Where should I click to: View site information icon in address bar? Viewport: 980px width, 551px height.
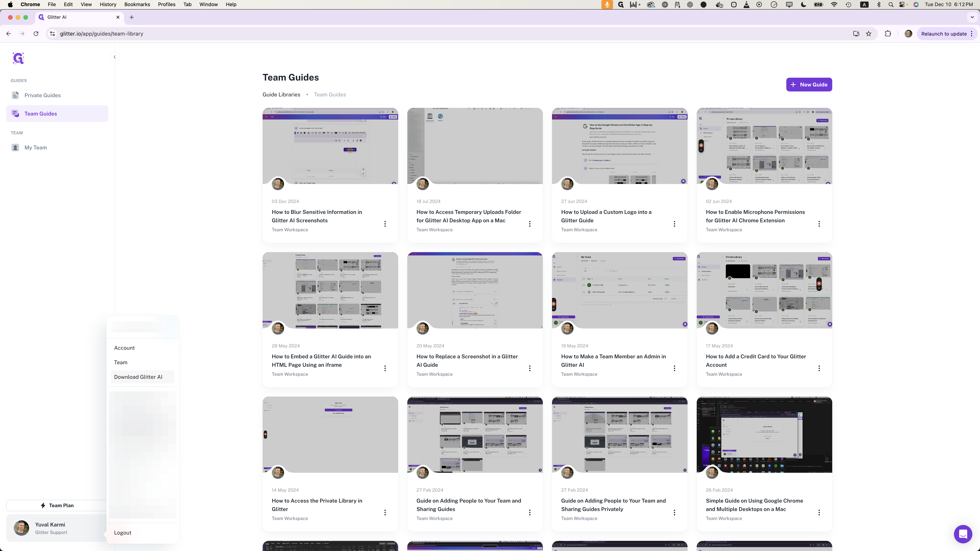[x=52, y=34]
